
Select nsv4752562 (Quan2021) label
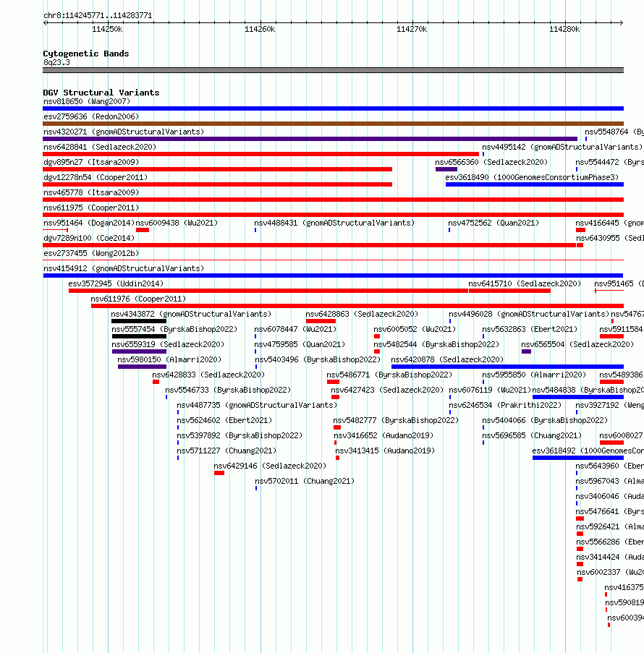(494, 223)
